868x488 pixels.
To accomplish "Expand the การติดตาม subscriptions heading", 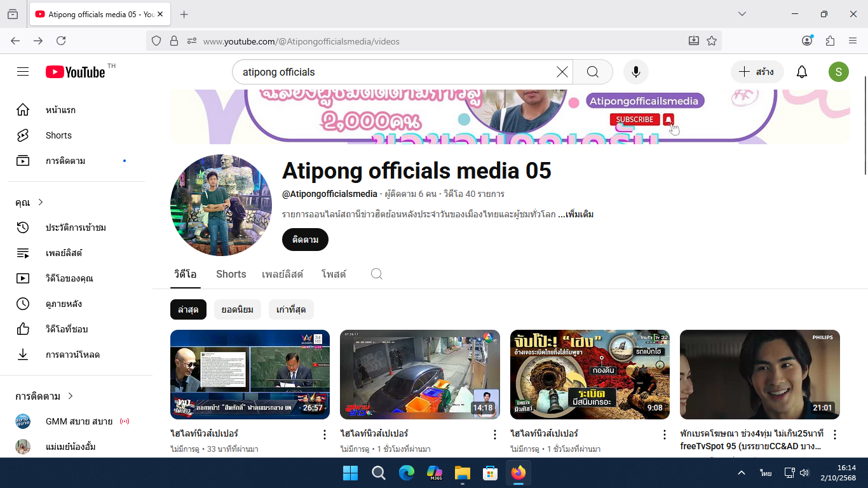I will click(x=44, y=396).
